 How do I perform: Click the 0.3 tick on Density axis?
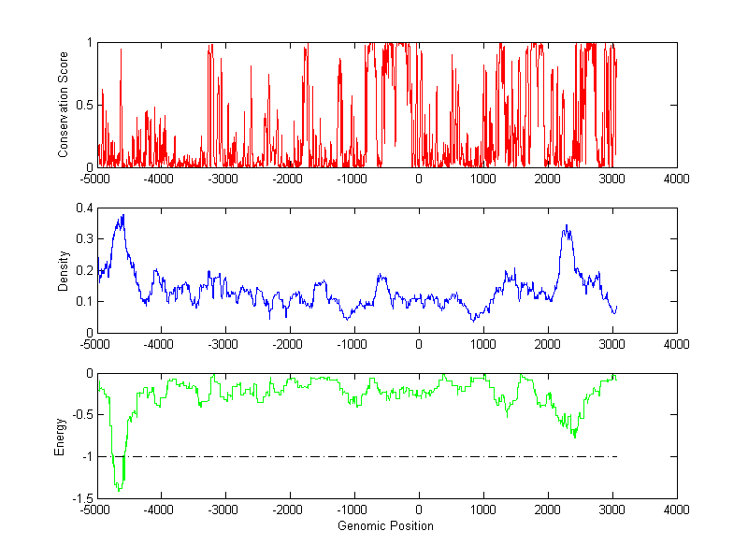click(82, 239)
